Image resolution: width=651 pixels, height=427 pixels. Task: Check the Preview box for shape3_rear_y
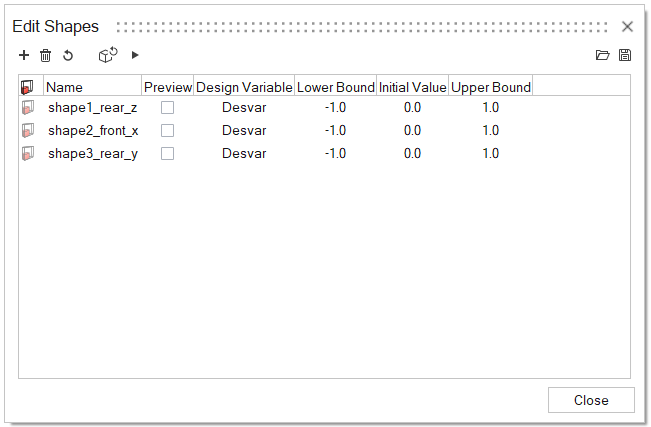click(168, 153)
